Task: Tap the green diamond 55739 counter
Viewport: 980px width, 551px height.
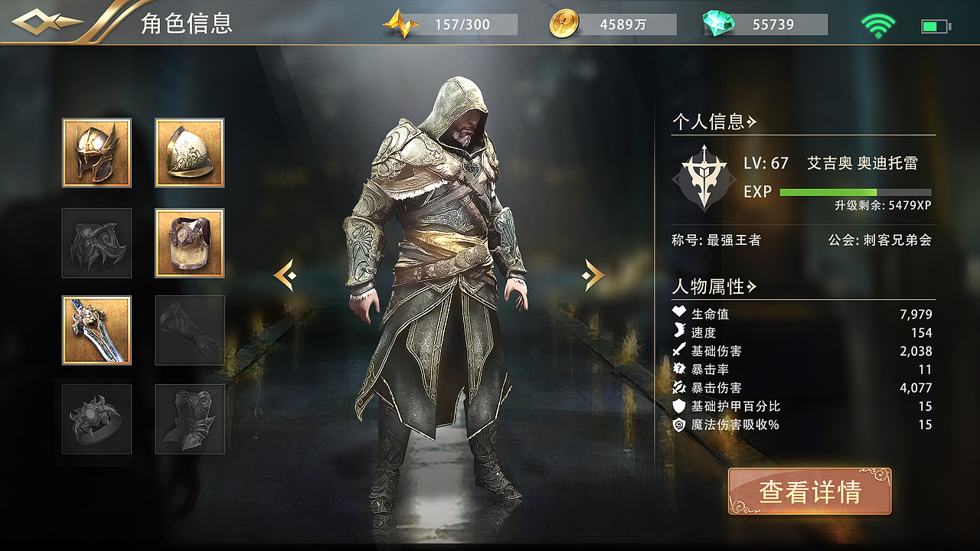Action: [765, 24]
